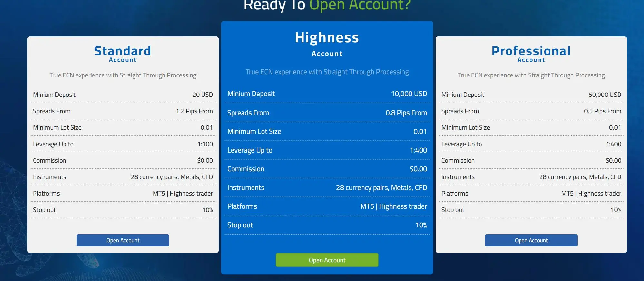Click Highness card's 'Stop out' label

[x=240, y=225]
